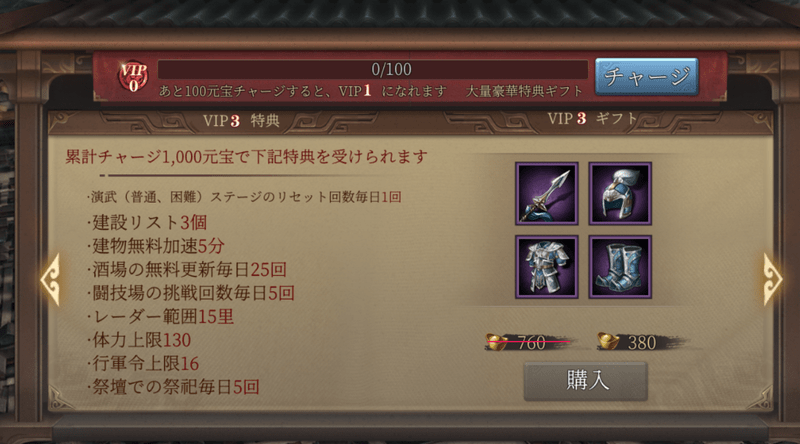
Task: Go to previous VIP level with left arrow
Action: (x=51, y=280)
